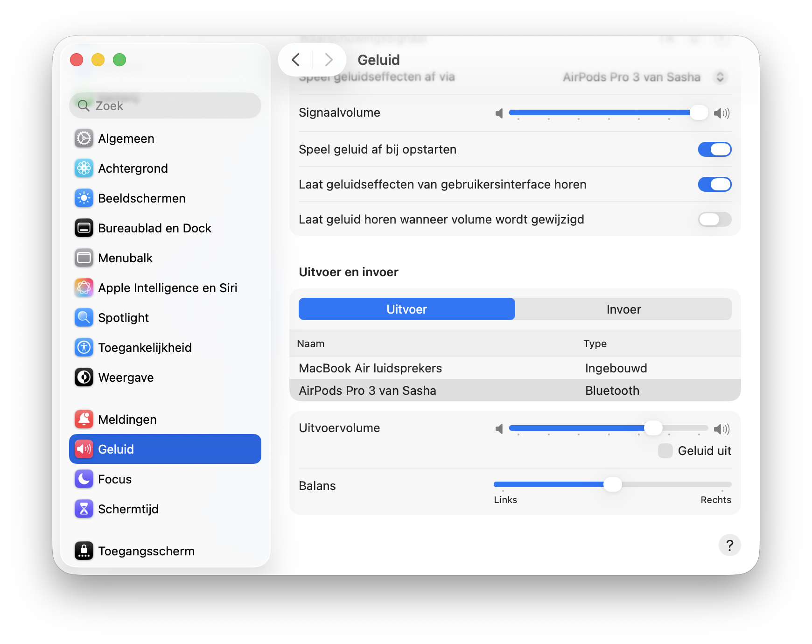812x644 pixels.
Task: Select the Uitvoer tab
Action: click(406, 309)
